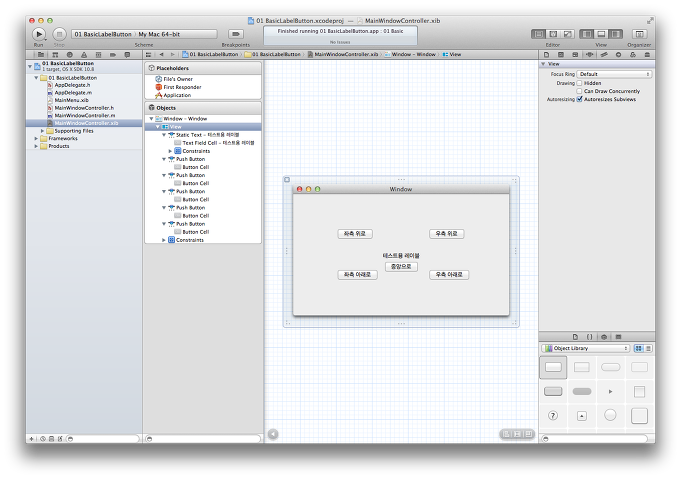681x479 pixels.
Task: Show the File Template library icon
Action: click(575, 337)
